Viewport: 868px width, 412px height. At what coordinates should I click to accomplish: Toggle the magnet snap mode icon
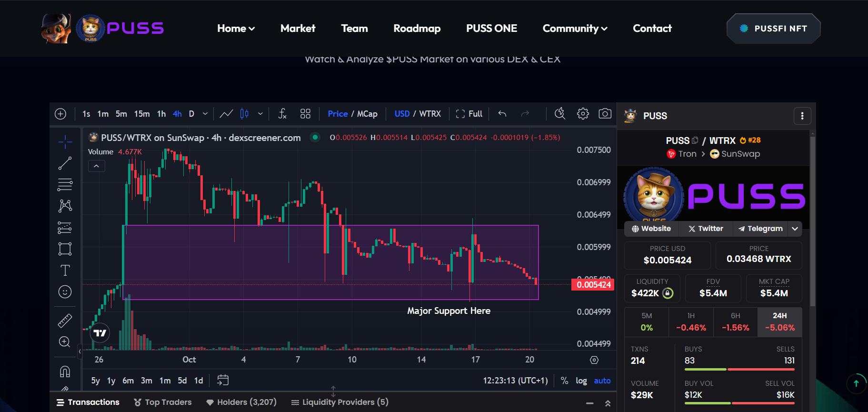65,371
